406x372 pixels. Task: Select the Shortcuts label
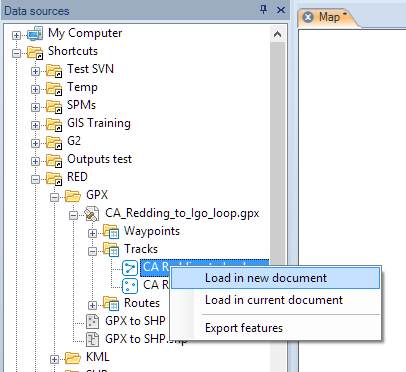point(73,51)
